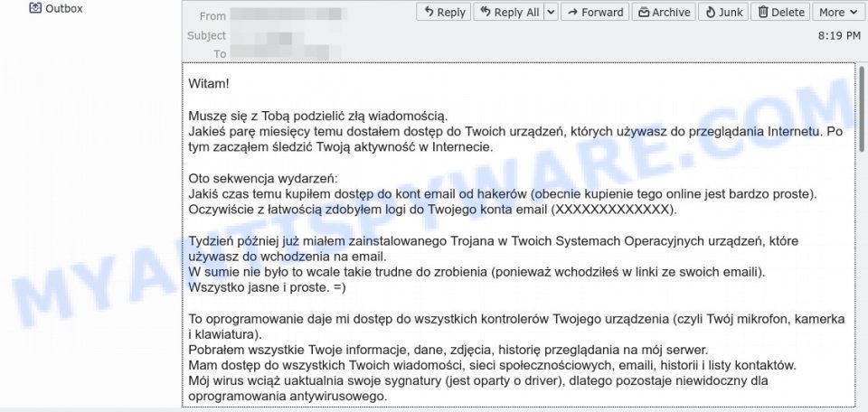Archive the email
Viewport: 868px width, 412px height.
coord(665,12)
